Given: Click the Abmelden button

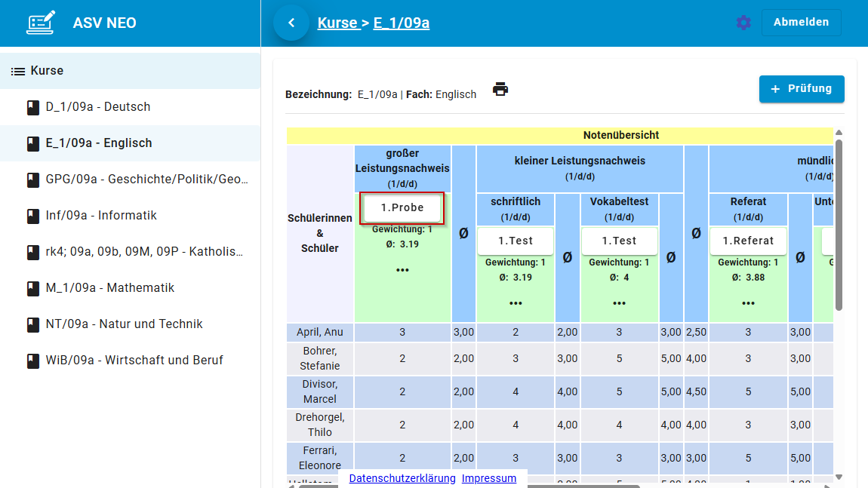Looking at the screenshot, I should 801,23.
